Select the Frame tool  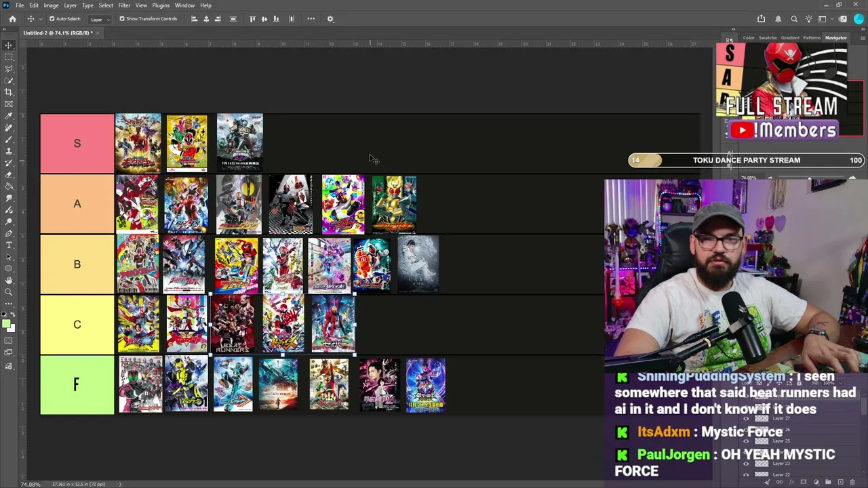point(9,104)
